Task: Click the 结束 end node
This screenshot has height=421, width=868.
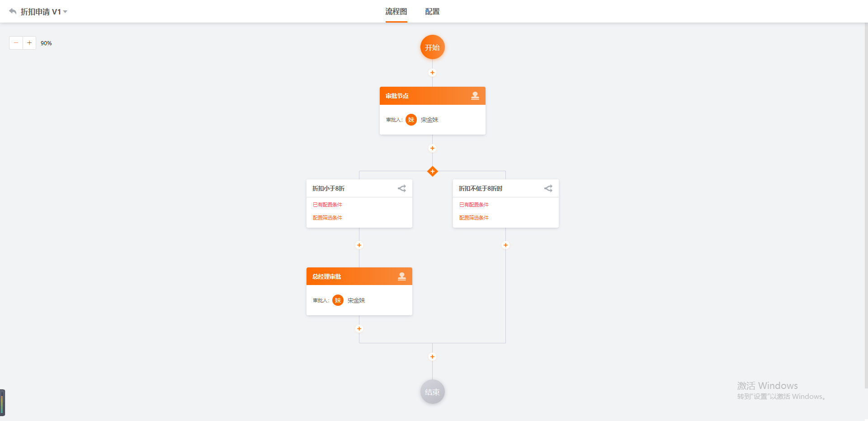Action: [432, 392]
